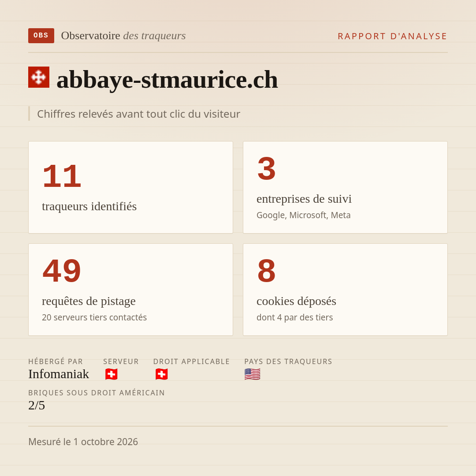The image size is (476, 476).
Task: Click the Swiss flag under Droit applicable
Action: pos(161,374)
